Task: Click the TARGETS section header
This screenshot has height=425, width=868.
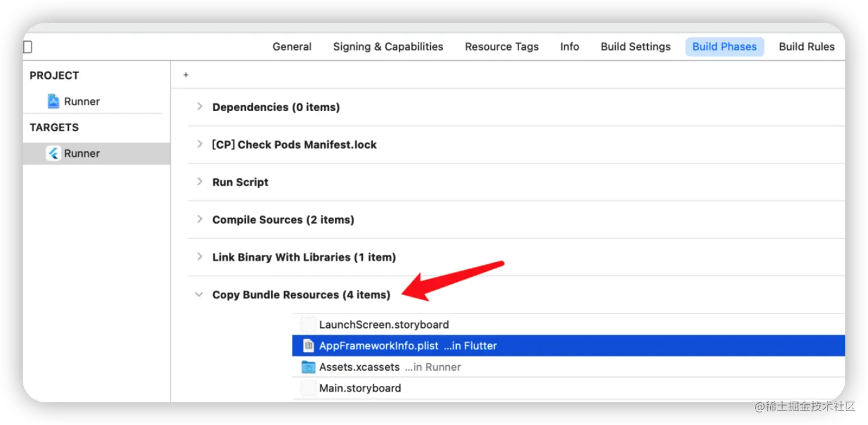Action: tap(54, 127)
